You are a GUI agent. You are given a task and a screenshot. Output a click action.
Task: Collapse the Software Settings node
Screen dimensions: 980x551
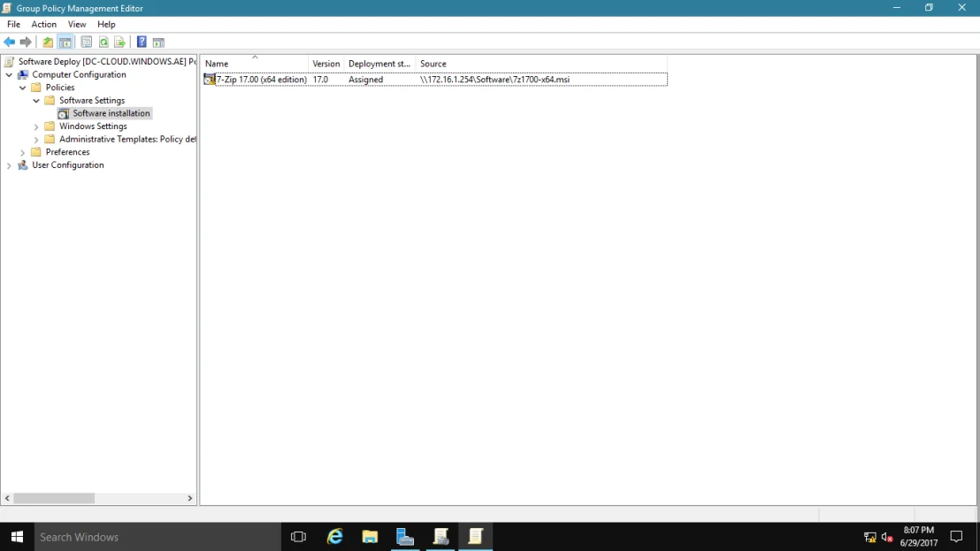point(36,100)
